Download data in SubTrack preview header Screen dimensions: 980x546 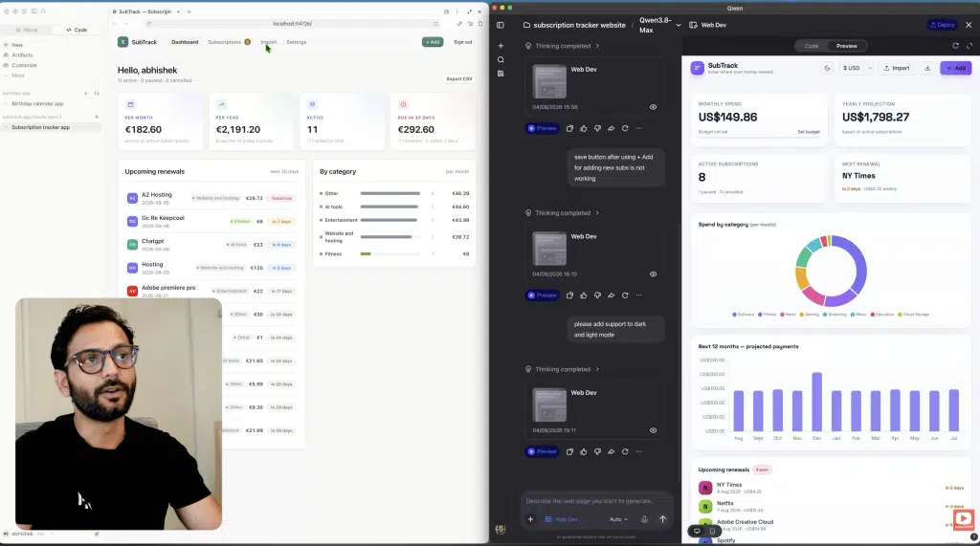coord(927,68)
